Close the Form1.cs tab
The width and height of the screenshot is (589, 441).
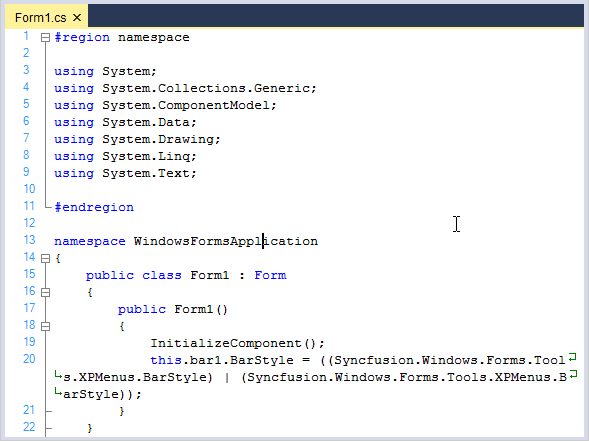coord(77,18)
